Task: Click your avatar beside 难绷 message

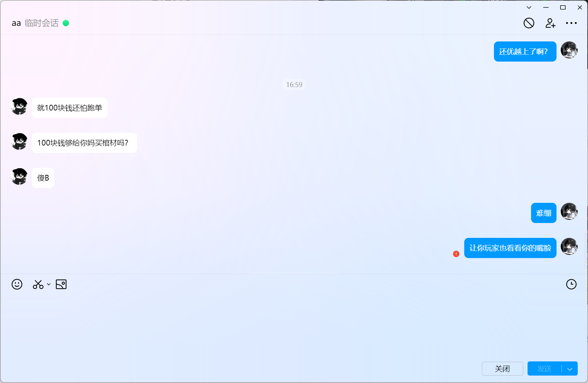Action: [x=569, y=212]
